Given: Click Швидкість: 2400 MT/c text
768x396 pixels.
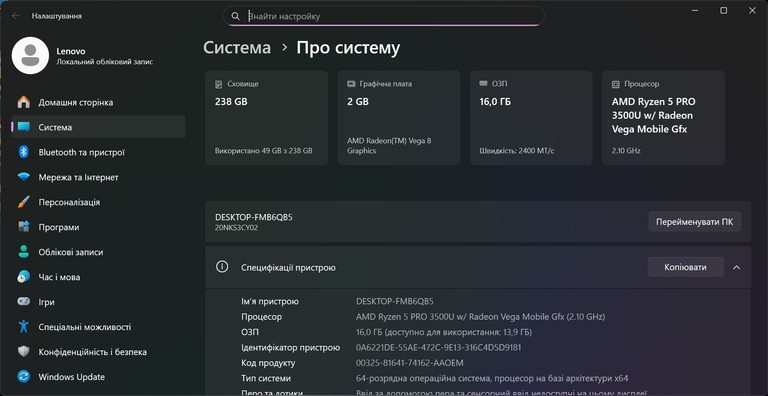Looking at the screenshot, I should (x=517, y=151).
